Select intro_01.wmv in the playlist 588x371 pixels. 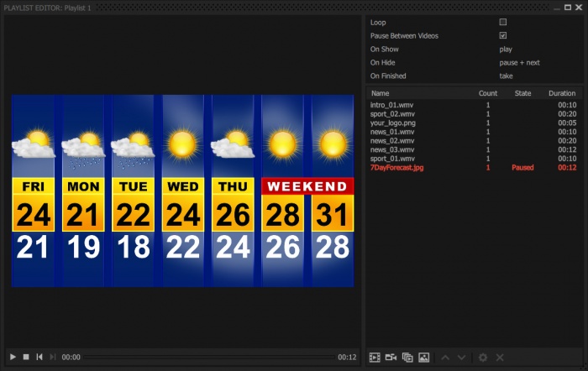[x=391, y=105]
